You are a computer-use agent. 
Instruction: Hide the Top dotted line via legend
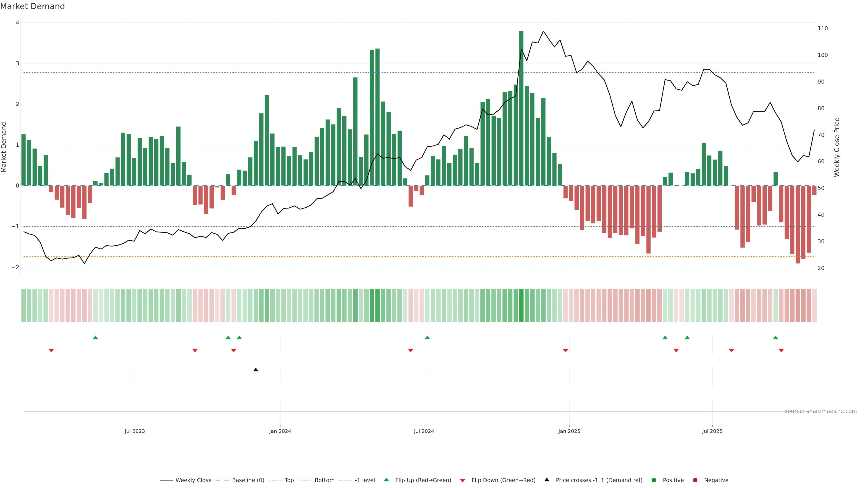click(289, 480)
